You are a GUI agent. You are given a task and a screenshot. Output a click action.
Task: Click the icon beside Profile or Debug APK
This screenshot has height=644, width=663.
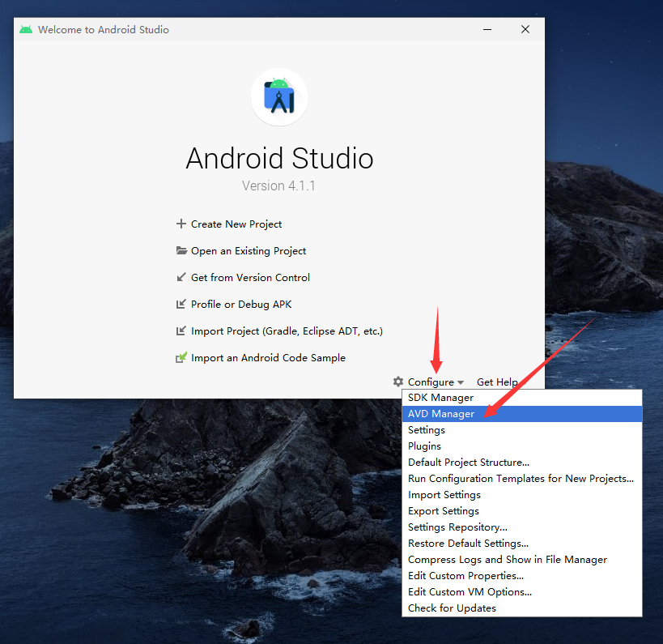coord(181,304)
